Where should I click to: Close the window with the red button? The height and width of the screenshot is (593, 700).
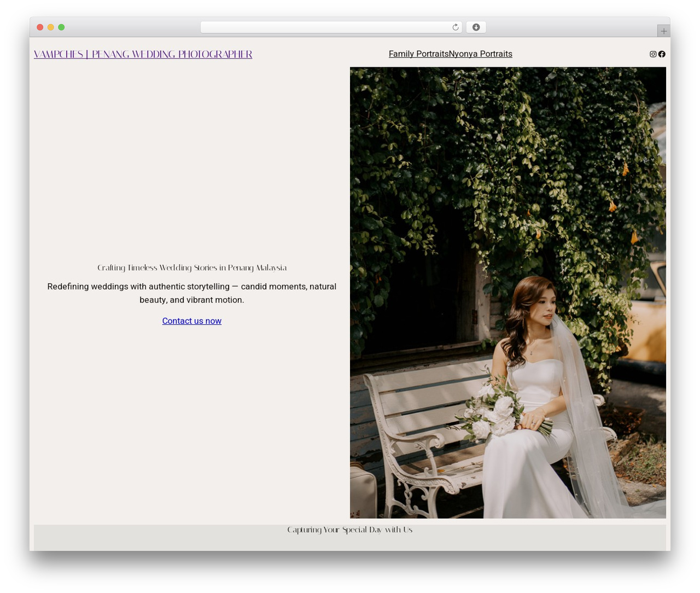click(40, 27)
